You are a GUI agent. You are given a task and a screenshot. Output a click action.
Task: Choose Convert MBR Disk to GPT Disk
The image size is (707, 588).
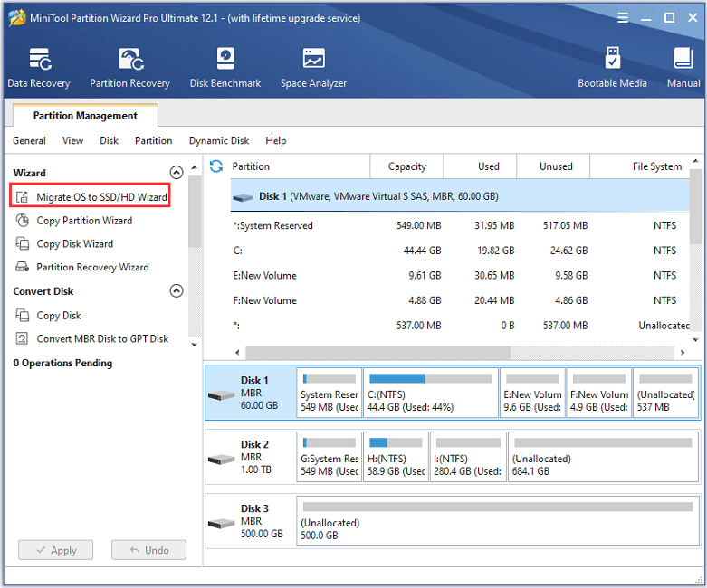102,338
